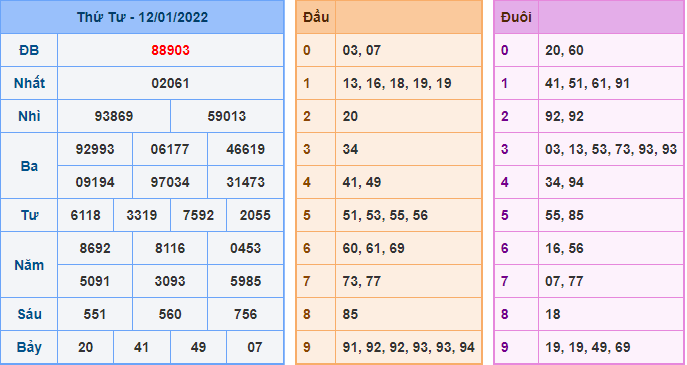Select third prize number 92993

[95, 149]
